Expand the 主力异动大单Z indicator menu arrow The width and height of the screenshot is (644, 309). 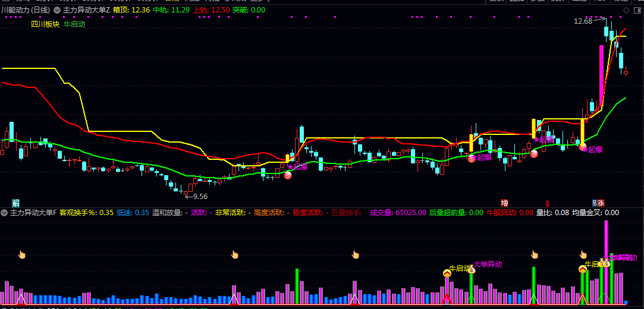coord(56,10)
